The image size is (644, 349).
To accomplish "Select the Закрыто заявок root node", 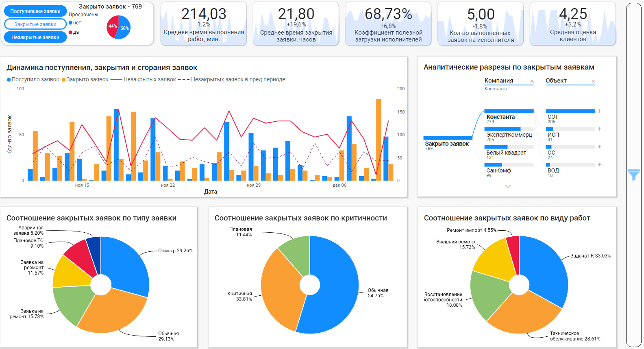I will tap(447, 143).
